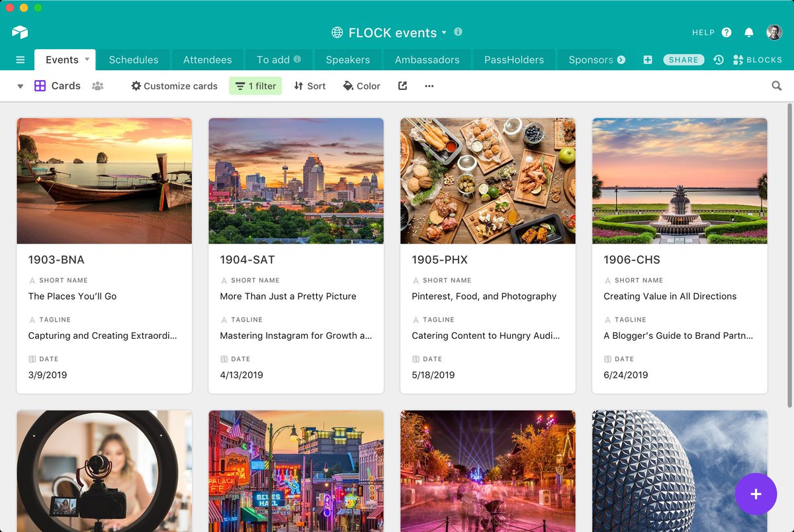The image size is (794, 532).
Task: Click the SHARE button
Action: pyautogui.click(x=684, y=60)
